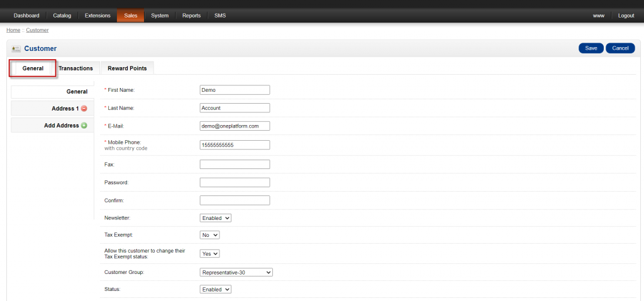Click the red remove icon beside Address 1
644x301 pixels.
[84, 109]
